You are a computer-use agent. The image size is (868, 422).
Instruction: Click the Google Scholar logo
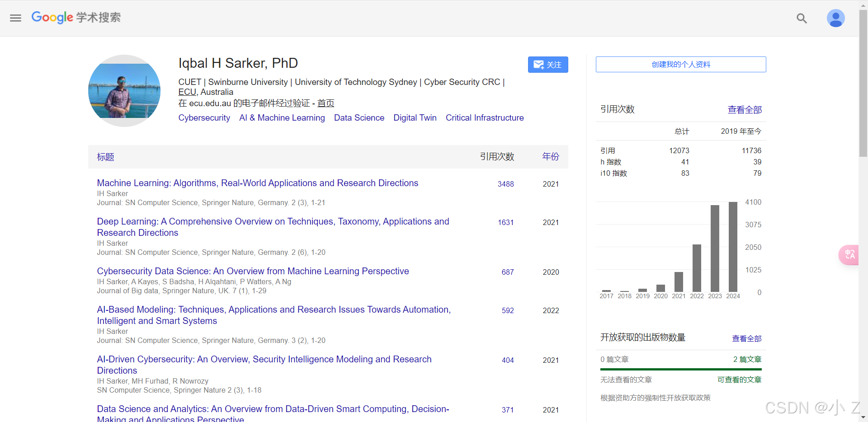[76, 18]
